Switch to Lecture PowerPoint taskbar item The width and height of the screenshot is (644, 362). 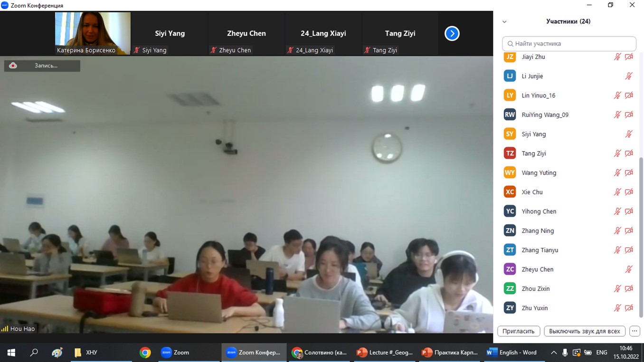click(x=385, y=352)
